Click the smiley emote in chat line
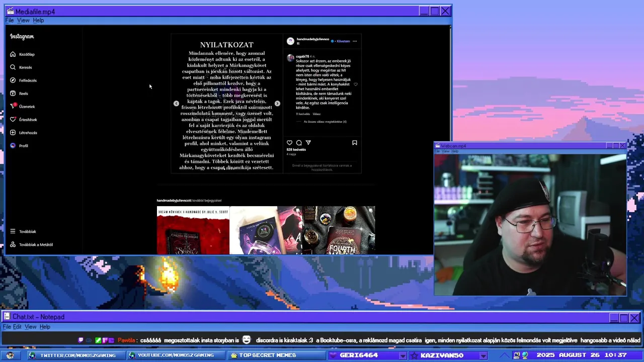Viewport: 644px width, 362px height. (246, 340)
